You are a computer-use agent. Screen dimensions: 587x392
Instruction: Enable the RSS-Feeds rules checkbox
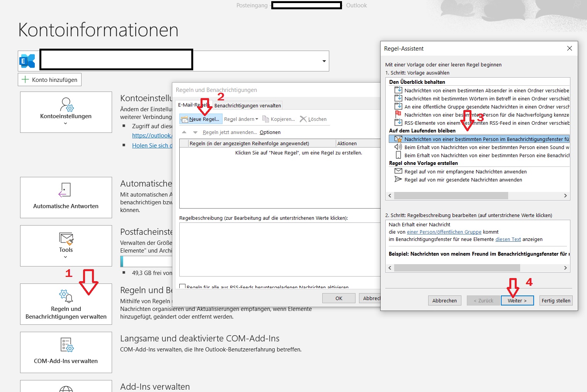coord(182,287)
